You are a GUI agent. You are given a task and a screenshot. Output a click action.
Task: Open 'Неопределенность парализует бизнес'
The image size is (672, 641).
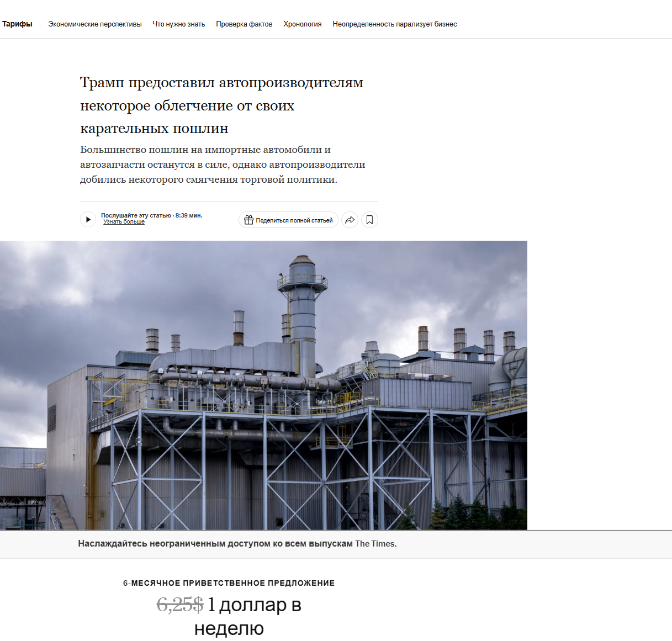395,24
